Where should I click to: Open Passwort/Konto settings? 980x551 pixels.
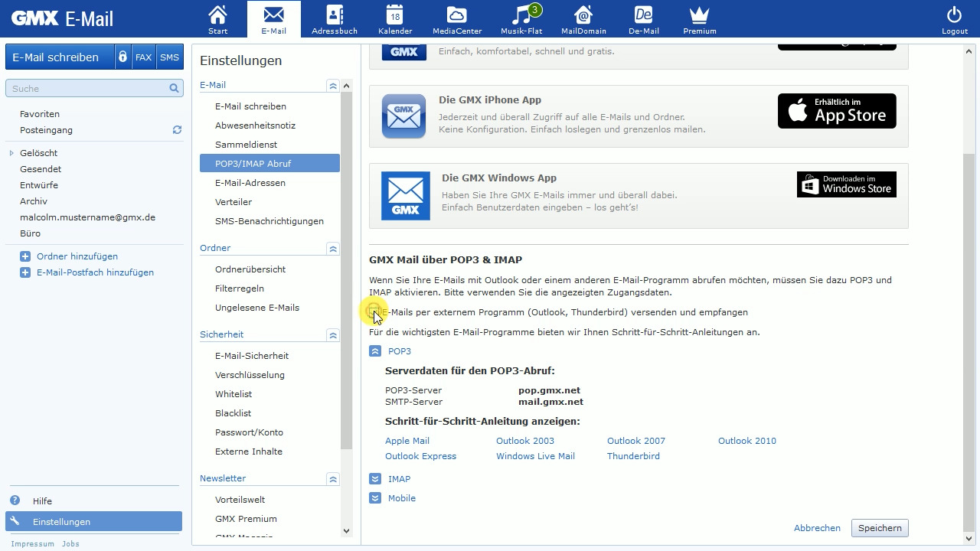[249, 432]
